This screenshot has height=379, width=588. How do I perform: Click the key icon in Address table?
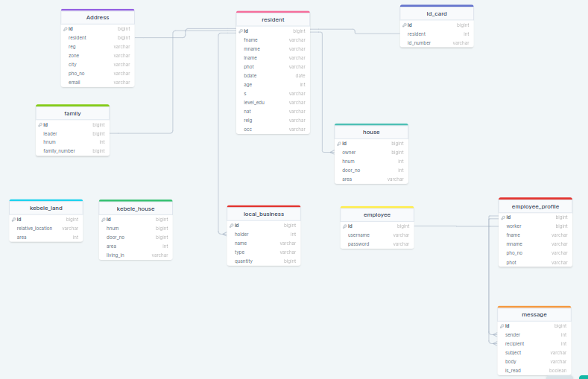66,29
